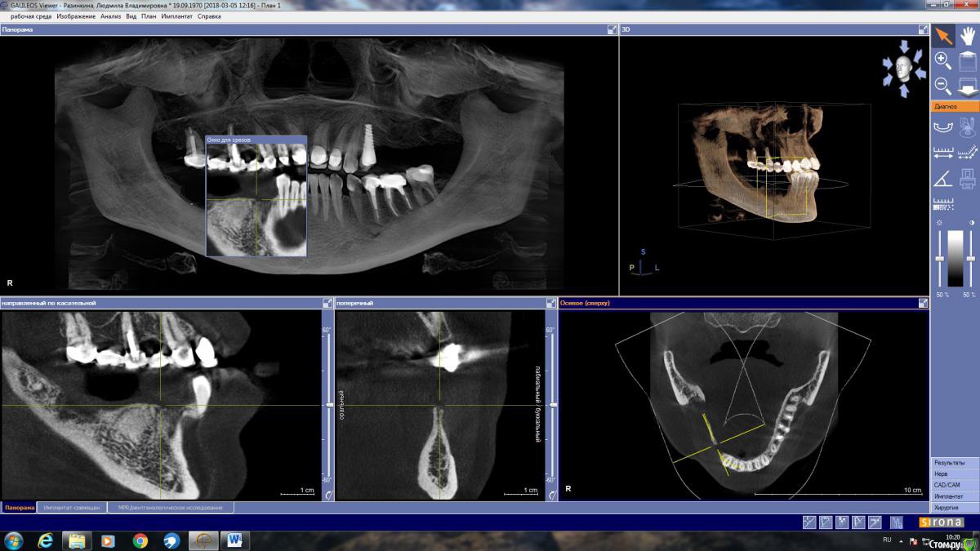
Task: Select the arrow pointer tool
Action: pos(943,35)
